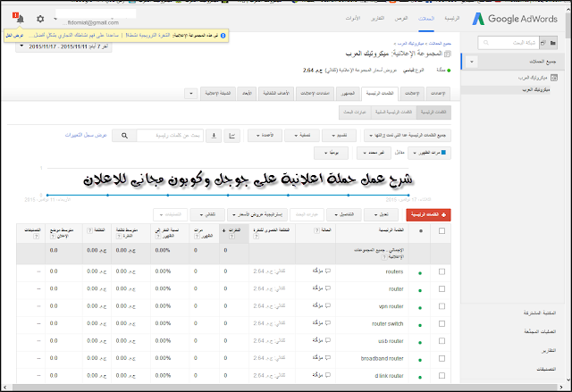This screenshot has width=572, height=392.
Task: Open عرض سجل التغييرات change history link
Action: pos(86,135)
